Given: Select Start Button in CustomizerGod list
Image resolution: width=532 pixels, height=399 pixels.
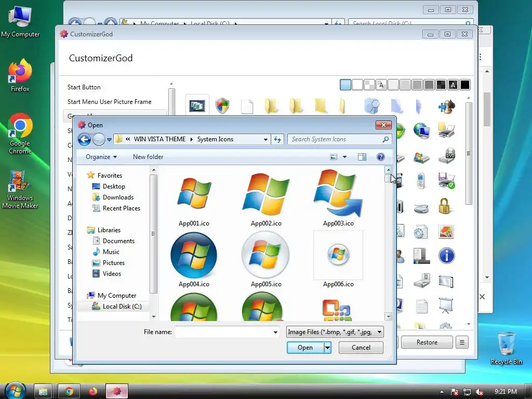Looking at the screenshot, I should click(84, 87).
